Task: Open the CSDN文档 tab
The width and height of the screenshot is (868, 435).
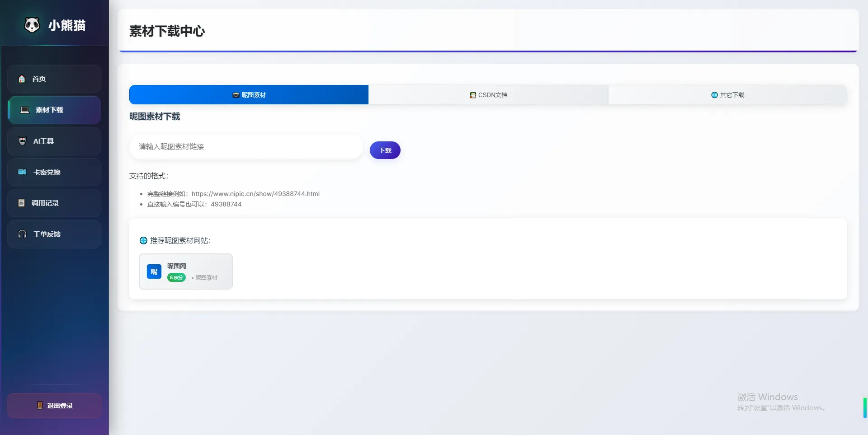Action: [x=488, y=95]
